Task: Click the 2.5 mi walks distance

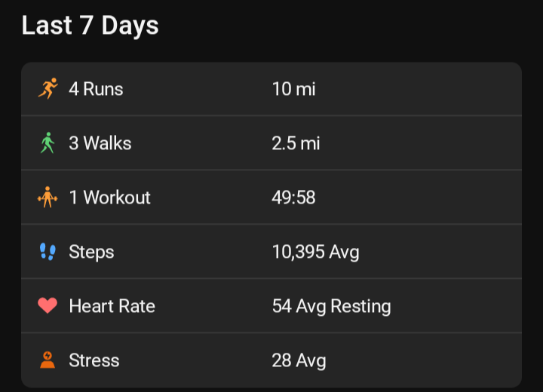Action: click(x=296, y=143)
